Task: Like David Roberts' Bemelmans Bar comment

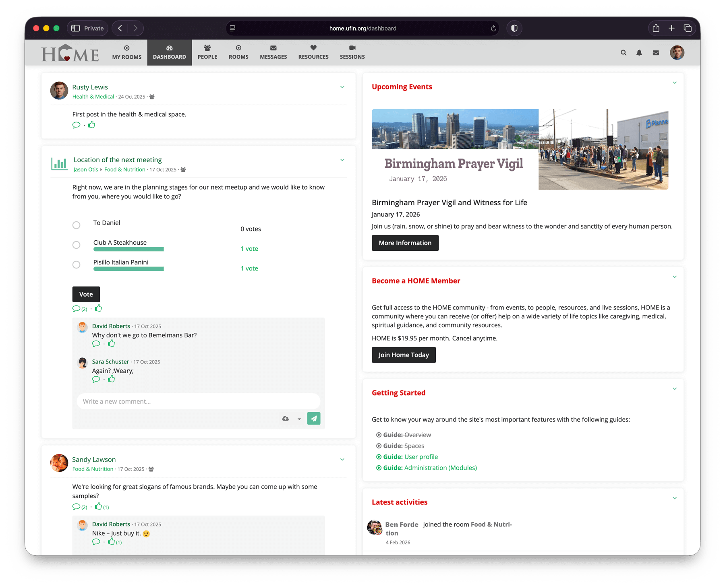Action: tap(112, 344)
